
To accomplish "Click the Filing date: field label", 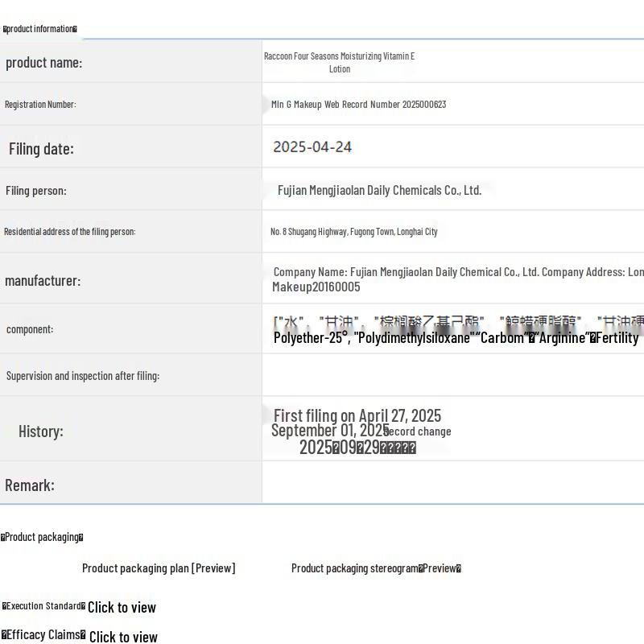I will click(42, 149).
